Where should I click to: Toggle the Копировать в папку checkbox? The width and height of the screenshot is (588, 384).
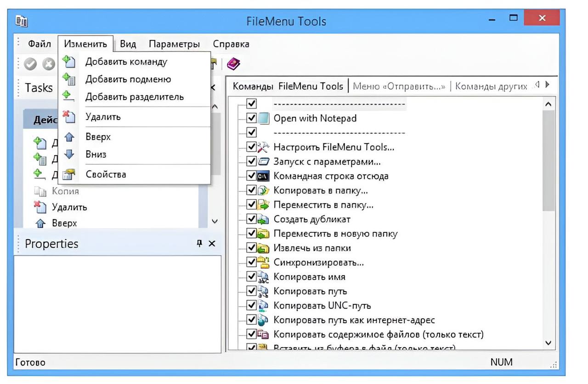pos(251,190)
